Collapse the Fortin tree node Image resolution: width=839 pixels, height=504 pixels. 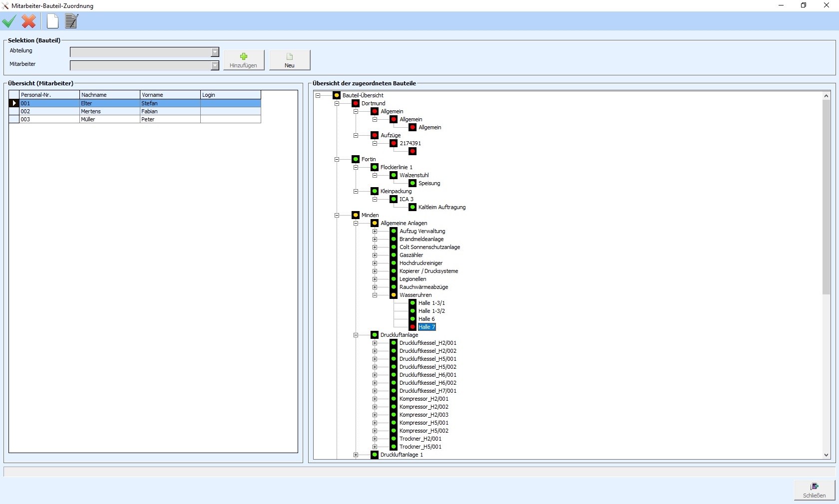click(x=337, y=159)
